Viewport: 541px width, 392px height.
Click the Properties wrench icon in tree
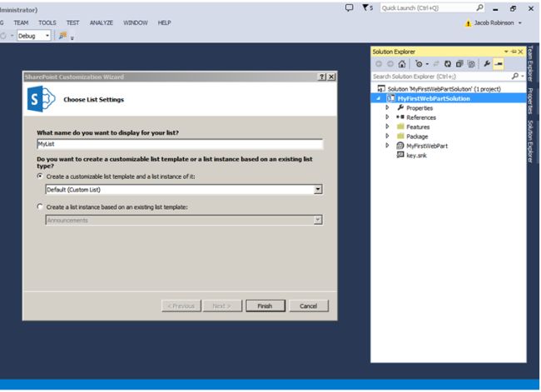pyautogui.click(x=400, y=107)
